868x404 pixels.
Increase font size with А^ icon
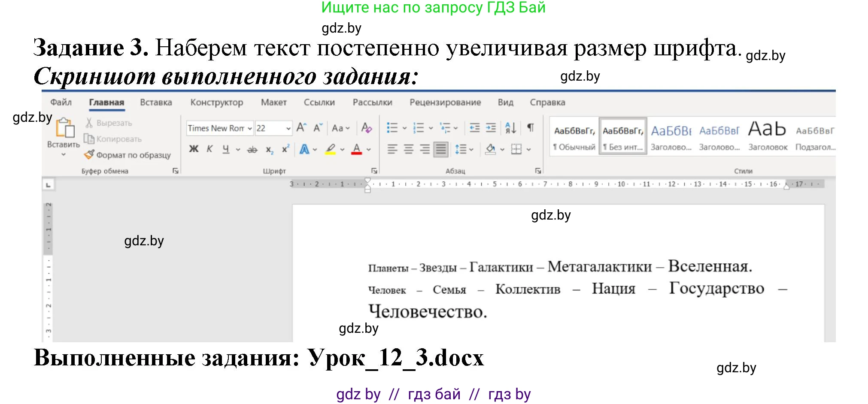click(302, 127)
